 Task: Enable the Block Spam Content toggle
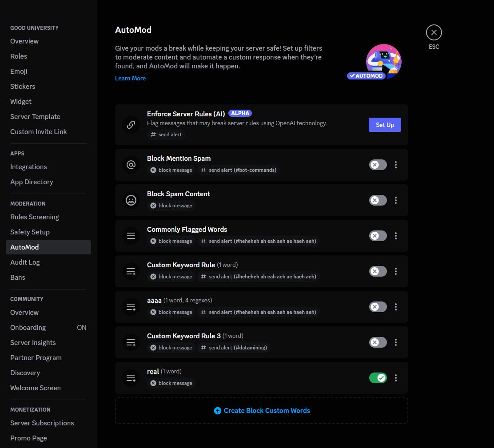tap(378, 200)
